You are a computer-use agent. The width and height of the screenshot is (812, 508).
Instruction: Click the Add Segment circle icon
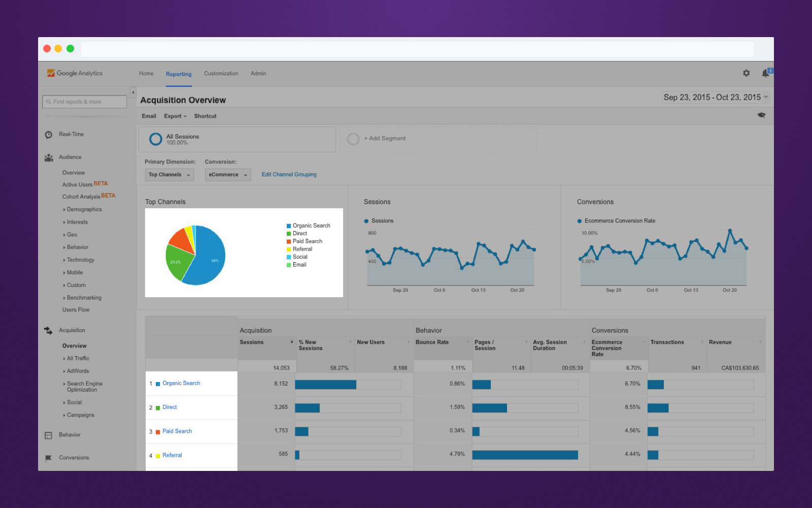(353, 139)
